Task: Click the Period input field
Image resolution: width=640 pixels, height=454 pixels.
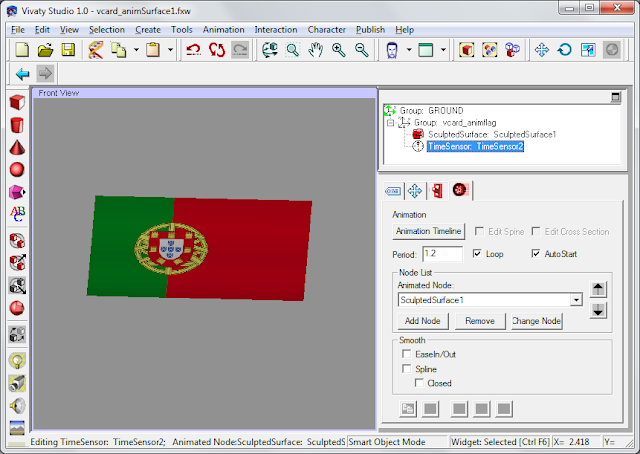Action: click(x=443, y=254)
